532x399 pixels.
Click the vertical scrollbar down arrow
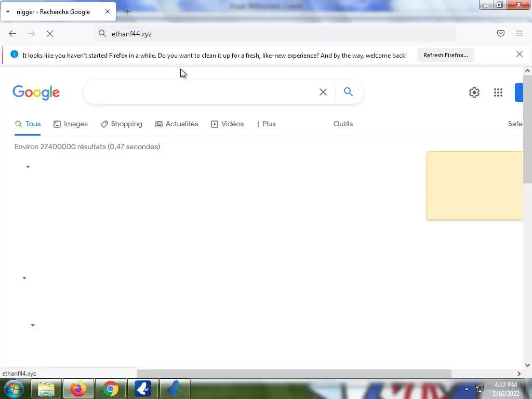pyautogui.click(x=527, y=365)
